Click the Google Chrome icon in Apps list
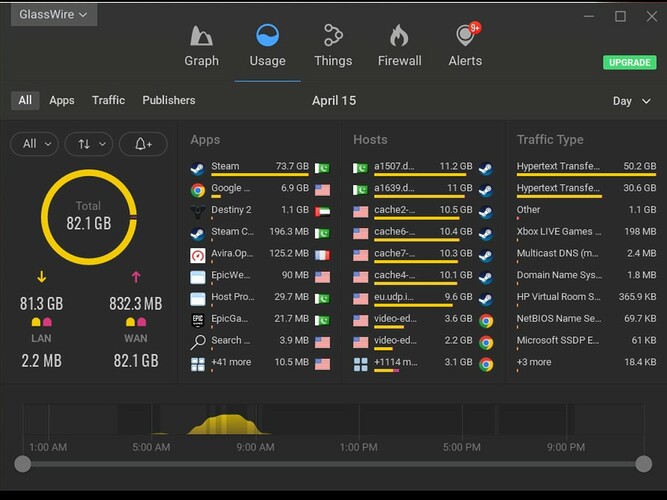Viewport: 667px width, 500px height. pyautogui.click(x=197, y=189)
